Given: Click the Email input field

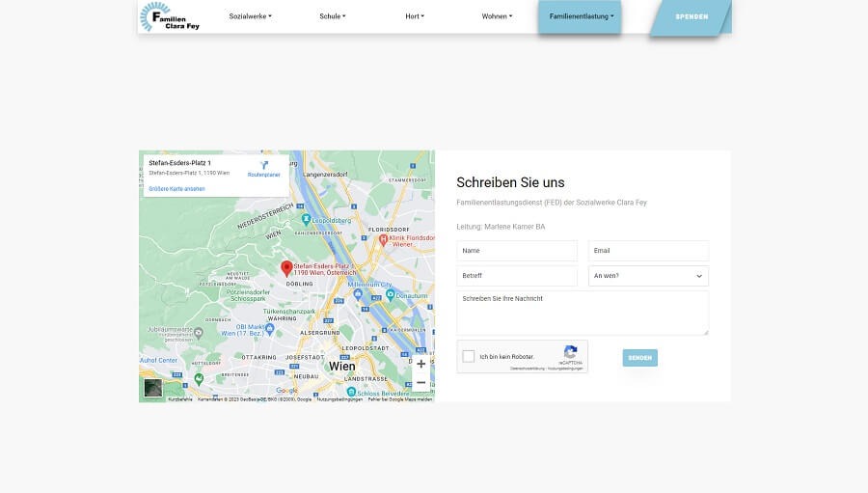Looking at the screenshot, I should tap(648, 251).
